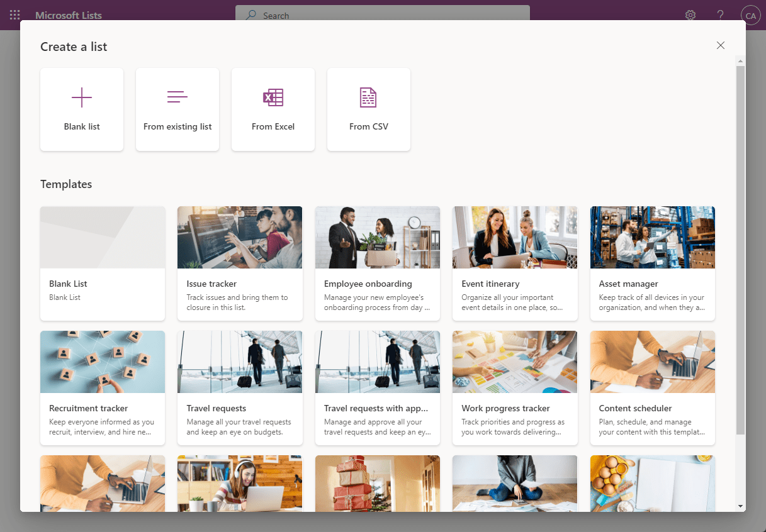Go to Microsoft Lists home title
Viewport: 766px width, 532px height.
(x=69, y=16)
